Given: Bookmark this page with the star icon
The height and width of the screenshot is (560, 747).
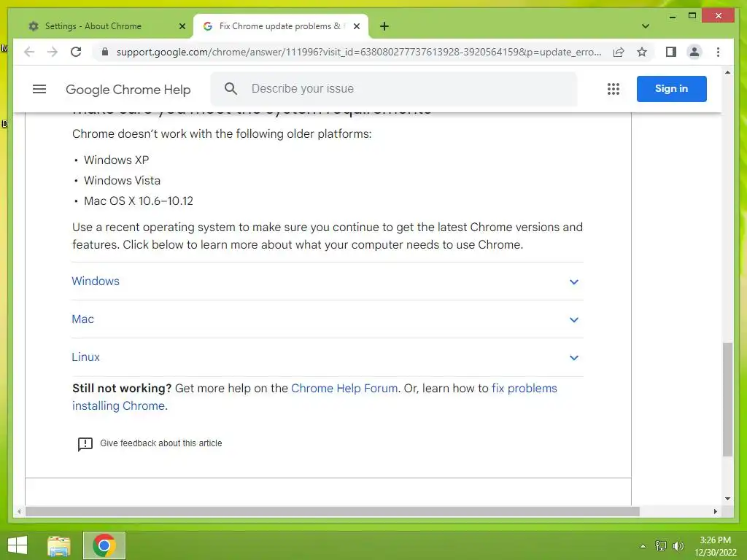Looking at the screenshot, I should point(642,52).
